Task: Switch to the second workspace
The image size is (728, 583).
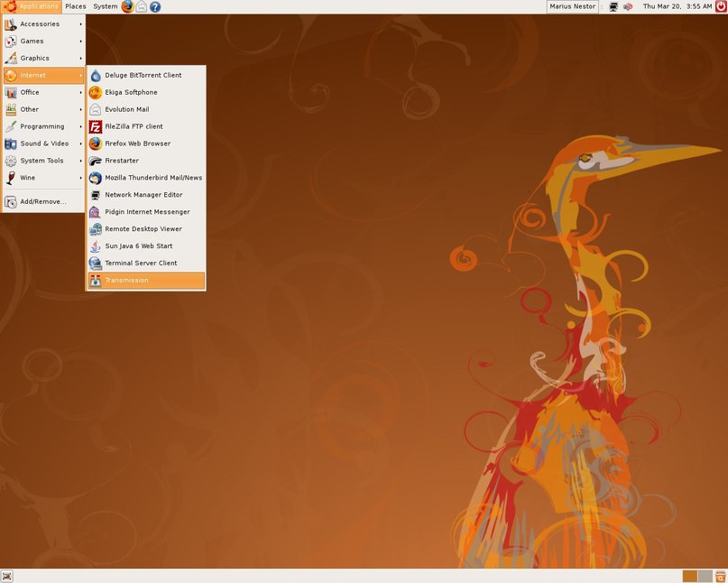Action: pos(705,576)
